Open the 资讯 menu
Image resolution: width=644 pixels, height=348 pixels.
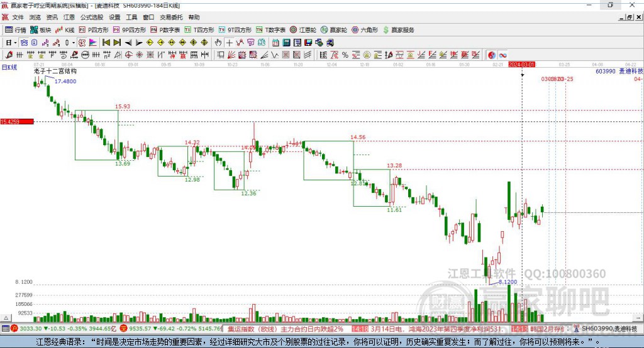(52, 17)
